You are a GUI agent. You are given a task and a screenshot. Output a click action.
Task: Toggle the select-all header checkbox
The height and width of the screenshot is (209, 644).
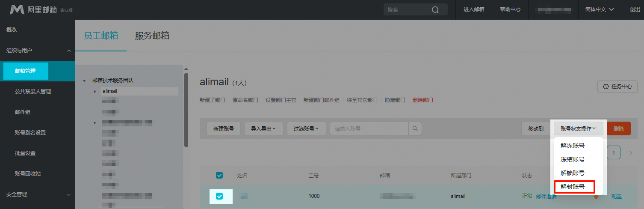(x=219, y=175)
